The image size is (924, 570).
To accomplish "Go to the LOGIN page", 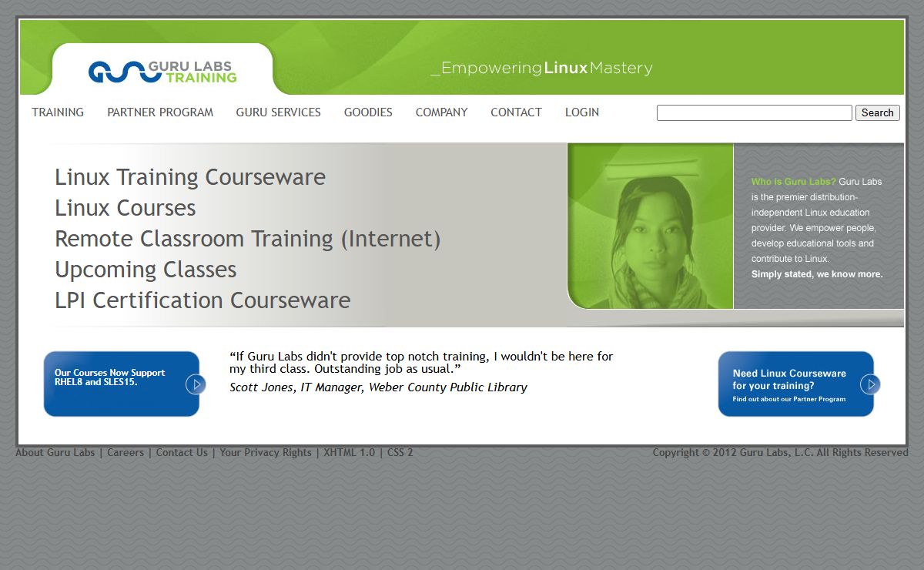I will [582, 112].
